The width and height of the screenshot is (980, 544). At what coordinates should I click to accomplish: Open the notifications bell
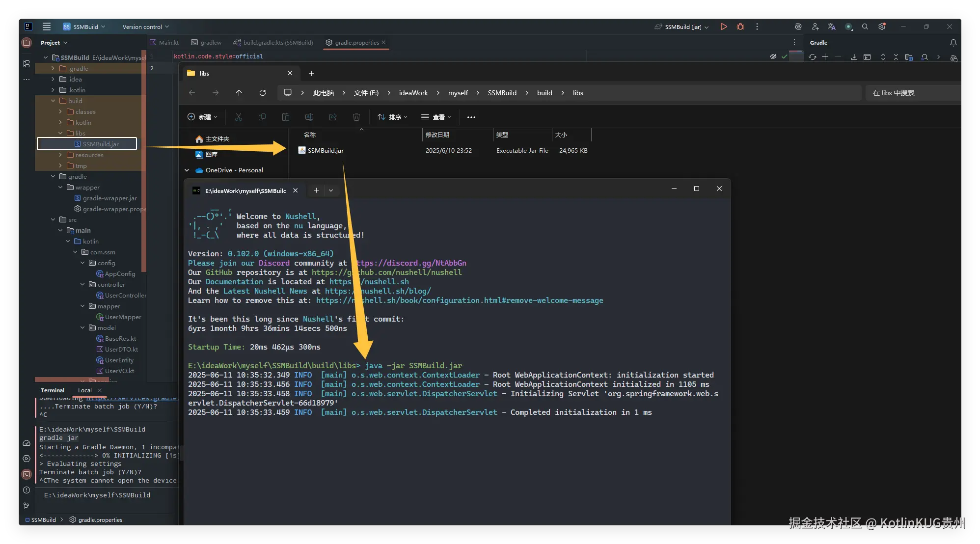click(953, 43)
